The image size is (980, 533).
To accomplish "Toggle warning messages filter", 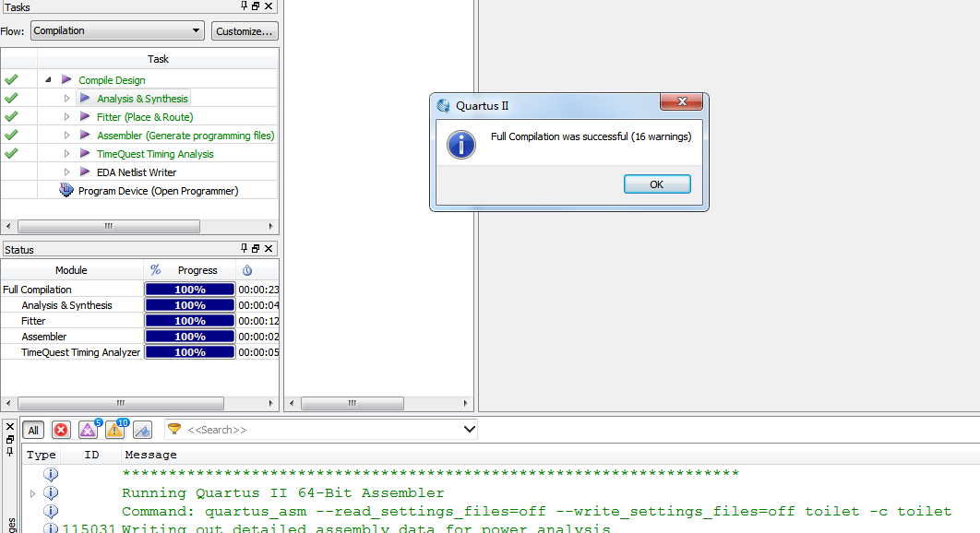I will point(115,430).
